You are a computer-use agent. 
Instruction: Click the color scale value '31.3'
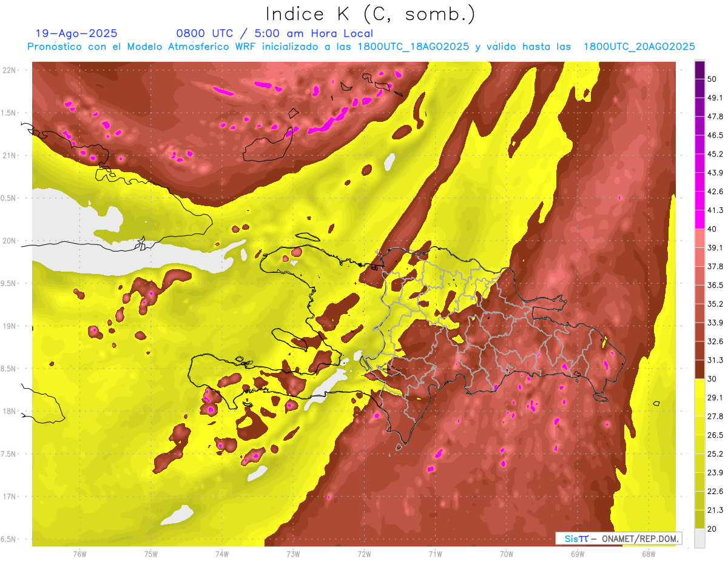[x=715, y=361]
